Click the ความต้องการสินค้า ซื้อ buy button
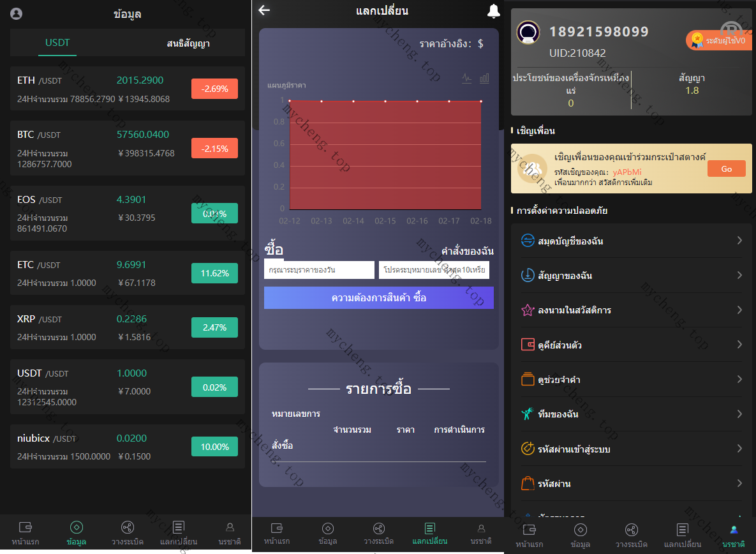Image resolution: width=756 pixels, height=554 pixels. point(379,298)
